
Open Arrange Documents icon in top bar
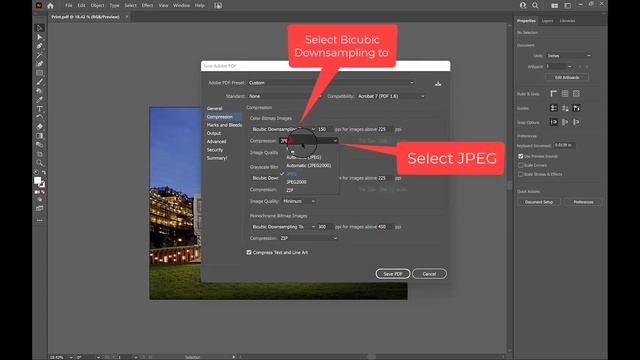[554, 6]
